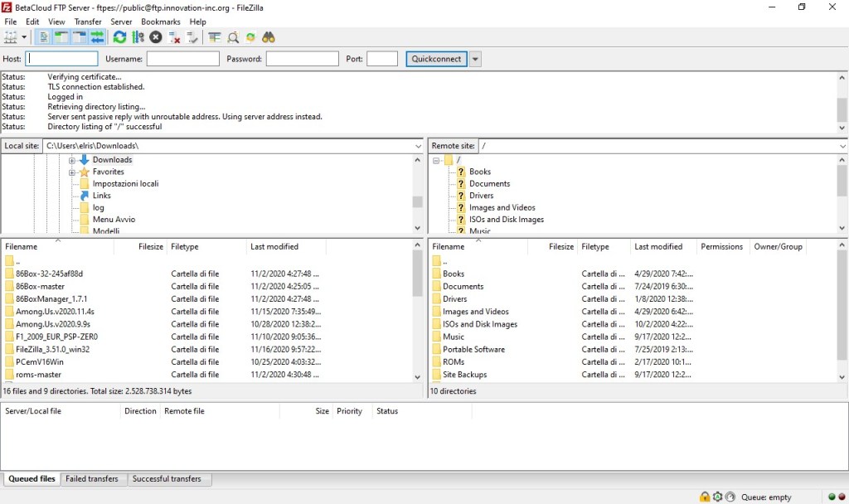Open the Site Manager icon
The width and height of the screenshot is (849, 504).
(x=11, y=37)
